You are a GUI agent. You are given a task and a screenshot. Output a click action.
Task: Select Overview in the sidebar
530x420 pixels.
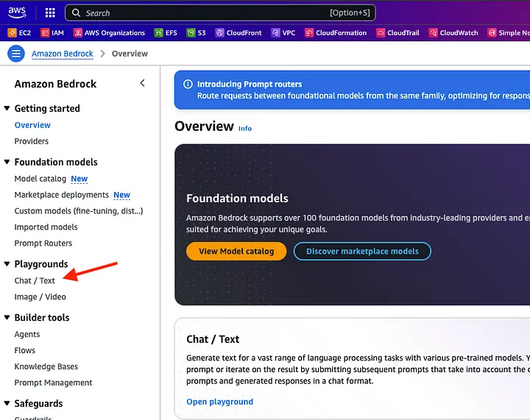32,125
